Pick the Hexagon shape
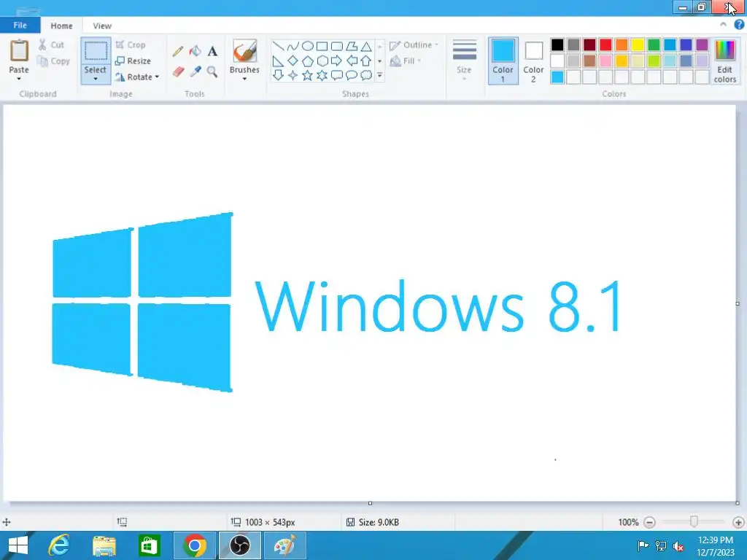Screen dimensions: 747x560 point(322,61)
